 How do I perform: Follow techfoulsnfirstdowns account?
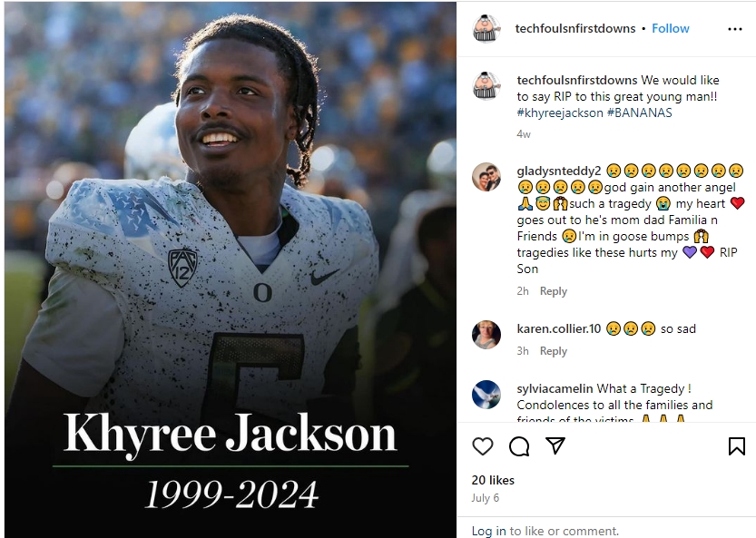pyautogui.click(x=670, y=28)
